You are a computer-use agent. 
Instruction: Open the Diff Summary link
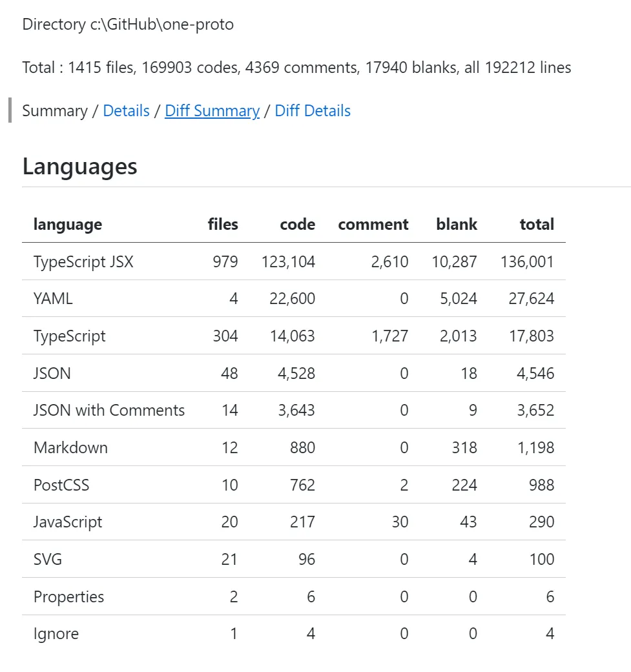212,110
